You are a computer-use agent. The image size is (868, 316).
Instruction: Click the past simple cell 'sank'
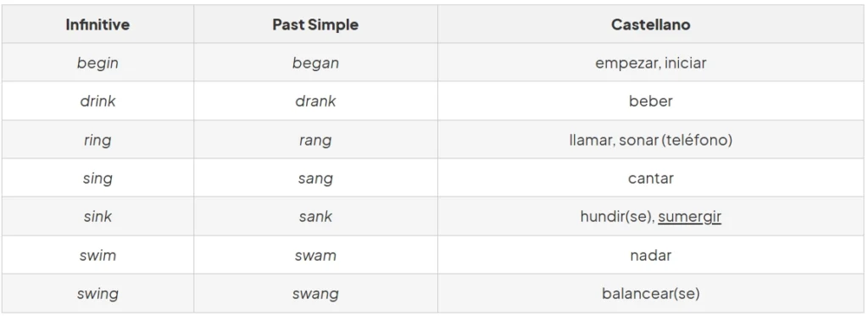tap(315, 216)
